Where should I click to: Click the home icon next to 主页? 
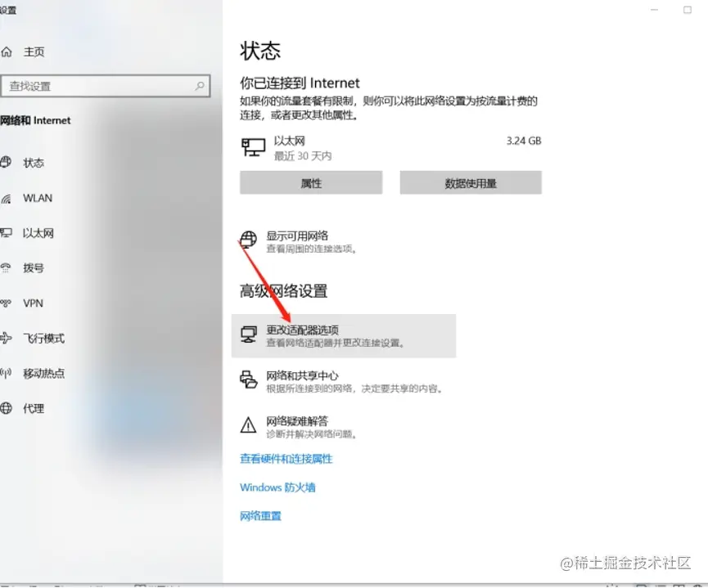click(x=7, y=52)
